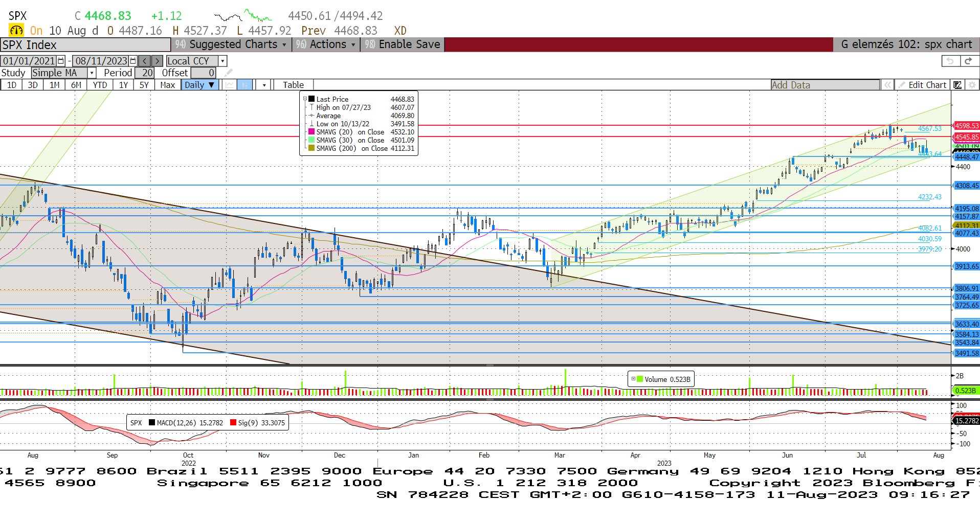Click the Offset value field
Viewport: 980px width, 523px height.
coord(204,73)
